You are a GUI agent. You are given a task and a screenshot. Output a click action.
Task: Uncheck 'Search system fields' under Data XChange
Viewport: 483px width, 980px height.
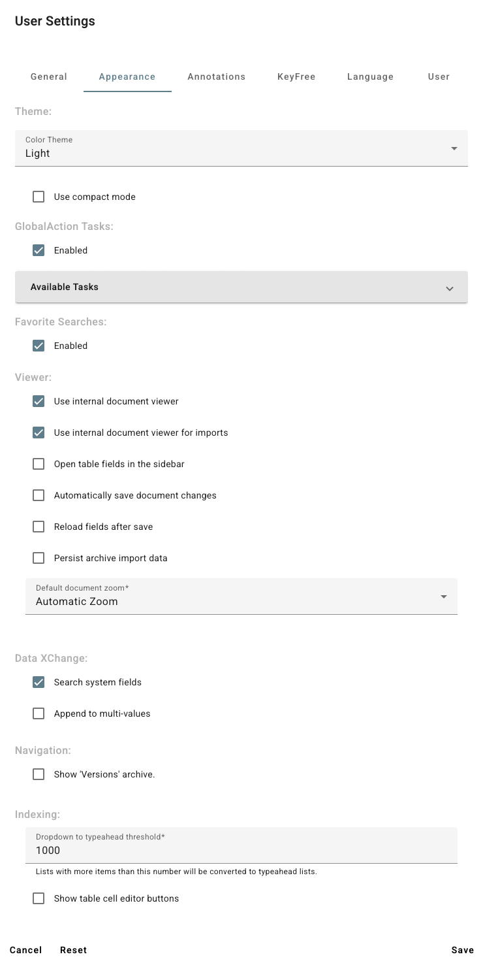click(x=38, y=681)
